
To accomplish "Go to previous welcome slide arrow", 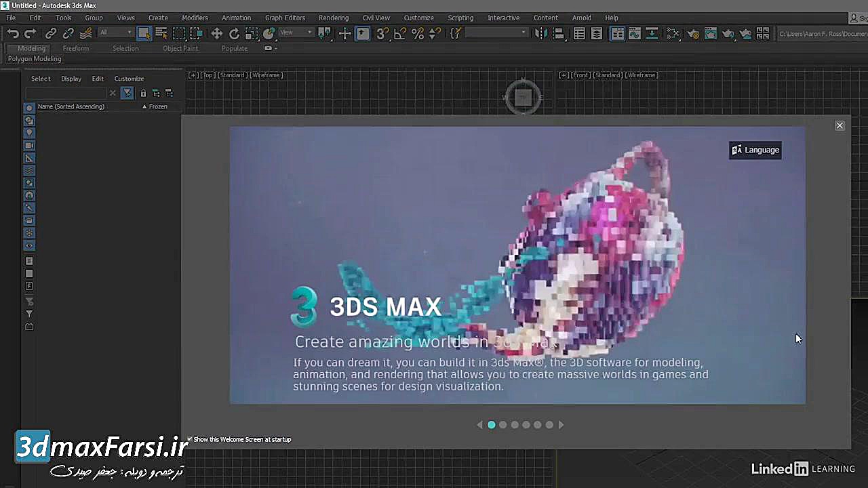I will [480, 425].
